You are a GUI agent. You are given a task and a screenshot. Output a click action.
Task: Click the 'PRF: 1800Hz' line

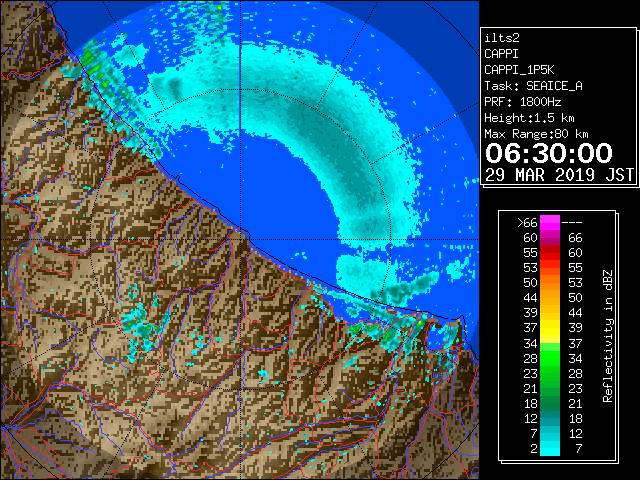(522, 102)
